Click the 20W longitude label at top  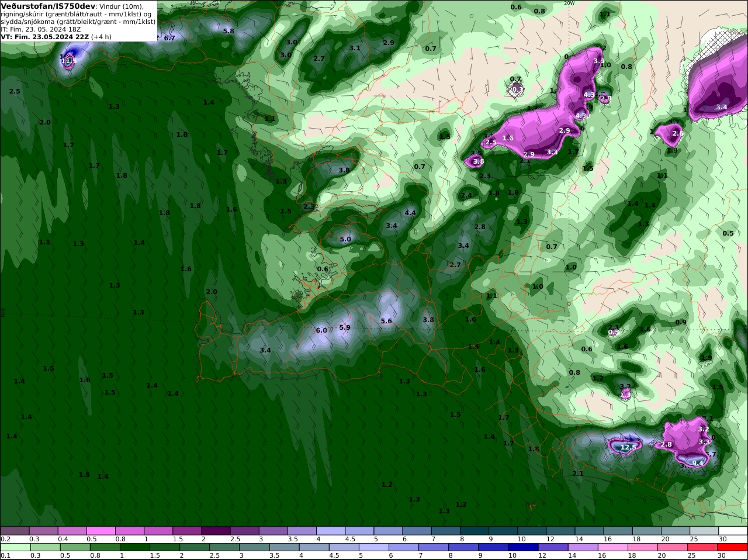(570, 3)
